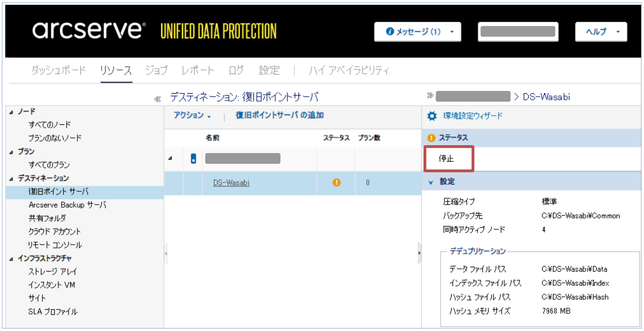Click the environment settings wizard gear icon
The image size is (644, 331).
pos(431,116)
